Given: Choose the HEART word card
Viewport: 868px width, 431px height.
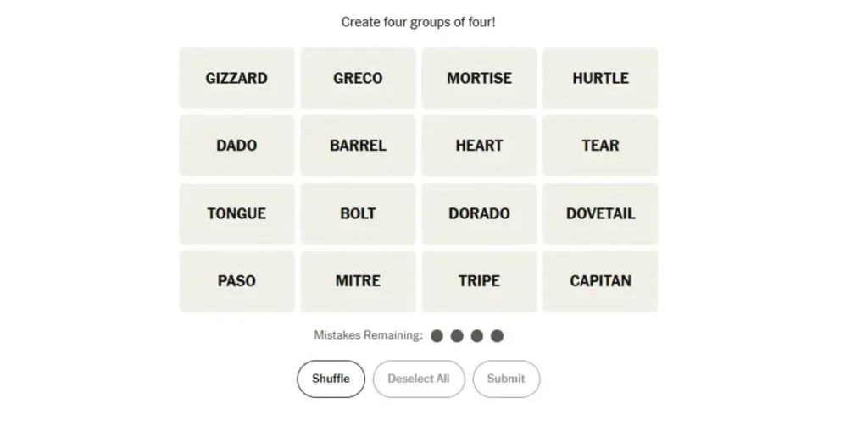Looking at the screenshot, I should 479,146.
